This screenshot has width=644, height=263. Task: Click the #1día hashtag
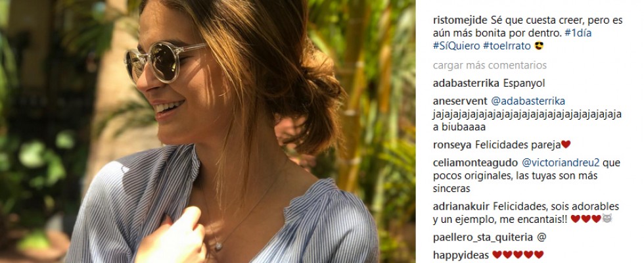(578, 34)
